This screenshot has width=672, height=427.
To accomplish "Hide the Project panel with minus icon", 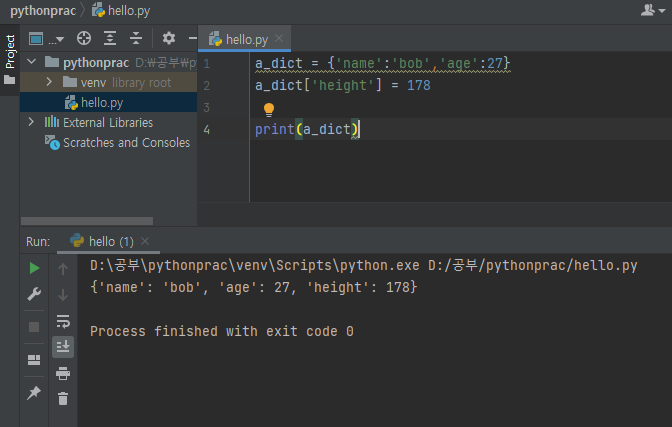I will pos(192,39).
